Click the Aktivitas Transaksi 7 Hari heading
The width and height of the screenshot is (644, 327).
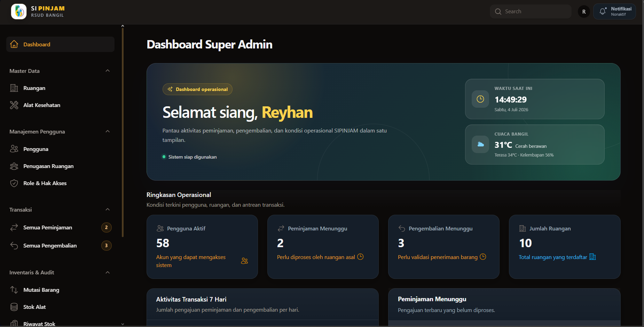pyautogui.click(x=191, y=299)
